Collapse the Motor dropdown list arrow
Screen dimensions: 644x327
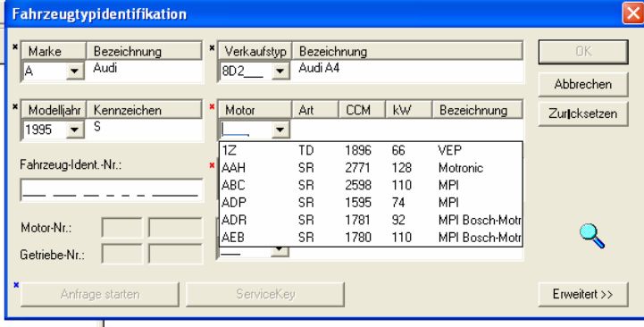coord(280,130)
